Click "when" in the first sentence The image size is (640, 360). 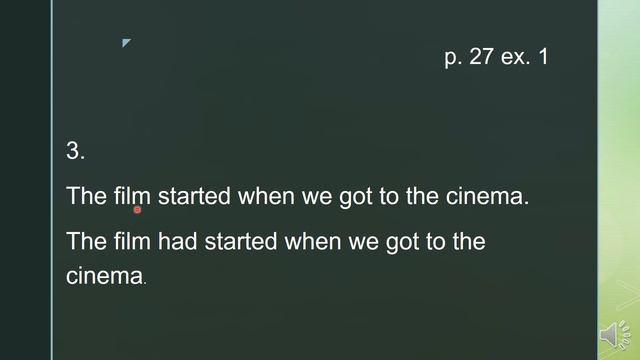tap(266, 196)
